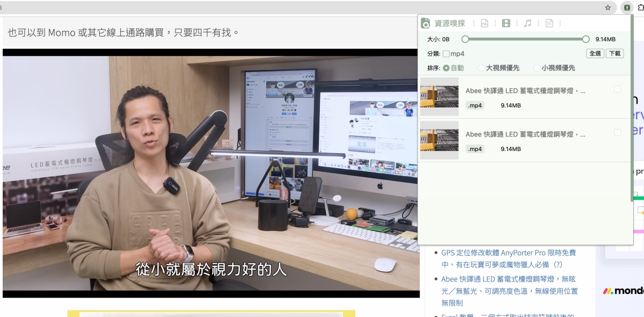Screen dimensions: 644x317
Task: Click the embedded video of the man talking
Action: (211, 173)
